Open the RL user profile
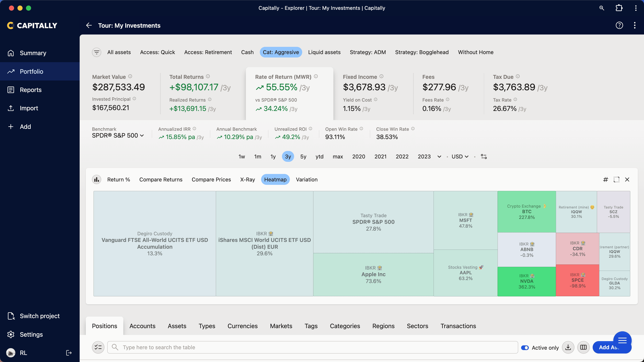 17,353
